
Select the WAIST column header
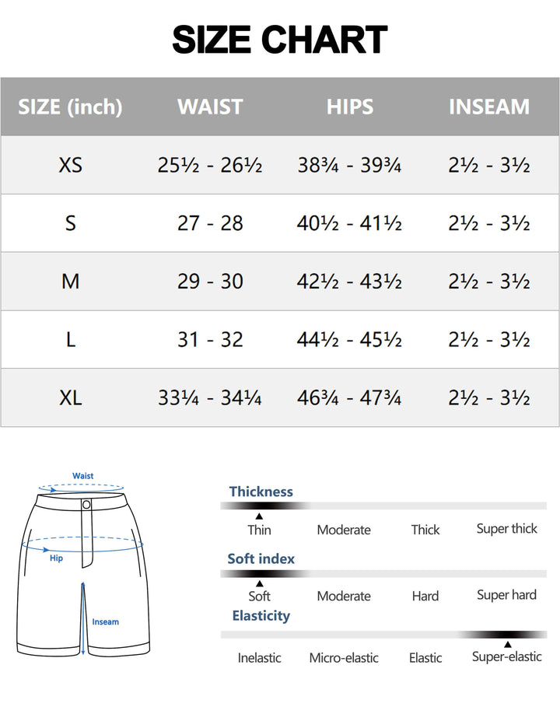coord(210,107)
